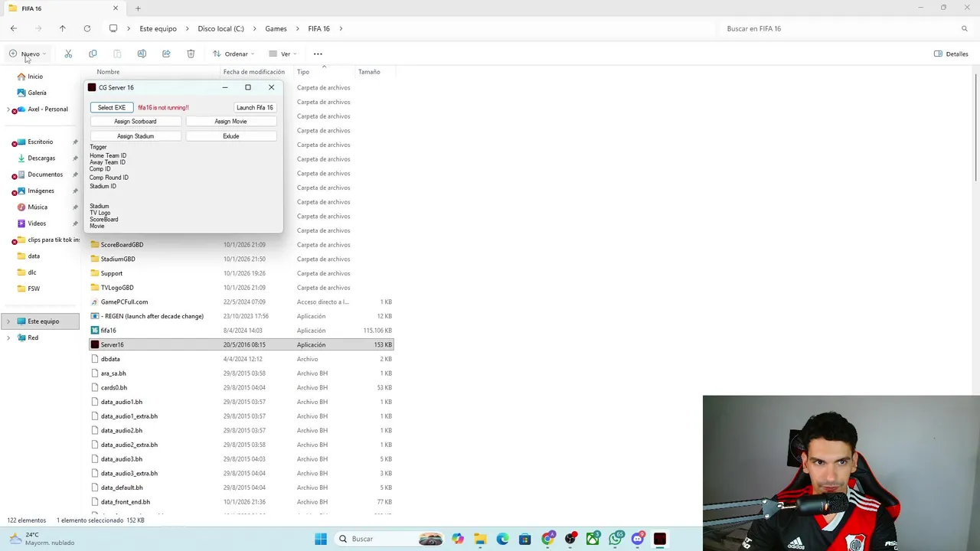The width and height of the screenshot is (980, 551).
Task: Go up one folder level arrow
Action: (63, 28)
